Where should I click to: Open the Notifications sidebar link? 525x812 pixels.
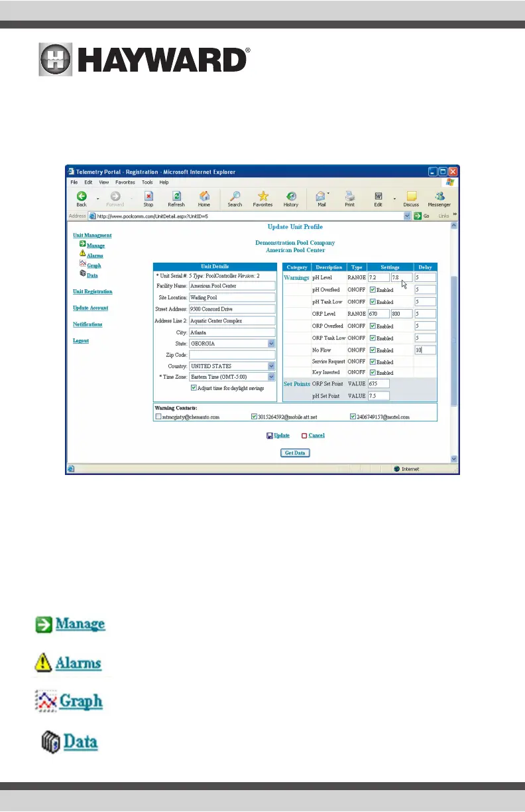(87, 324)
